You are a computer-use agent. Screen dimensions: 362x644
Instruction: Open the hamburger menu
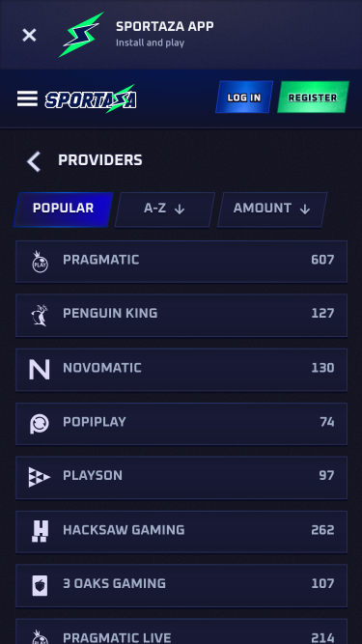coord(27,98)
